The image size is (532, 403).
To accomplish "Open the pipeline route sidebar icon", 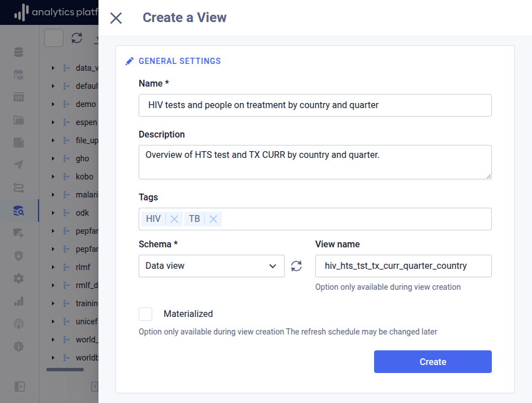I will [x=19, y=188].
